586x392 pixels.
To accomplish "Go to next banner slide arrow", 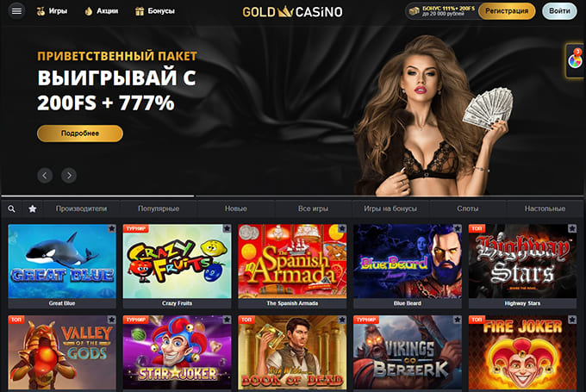I will (69, 176).
